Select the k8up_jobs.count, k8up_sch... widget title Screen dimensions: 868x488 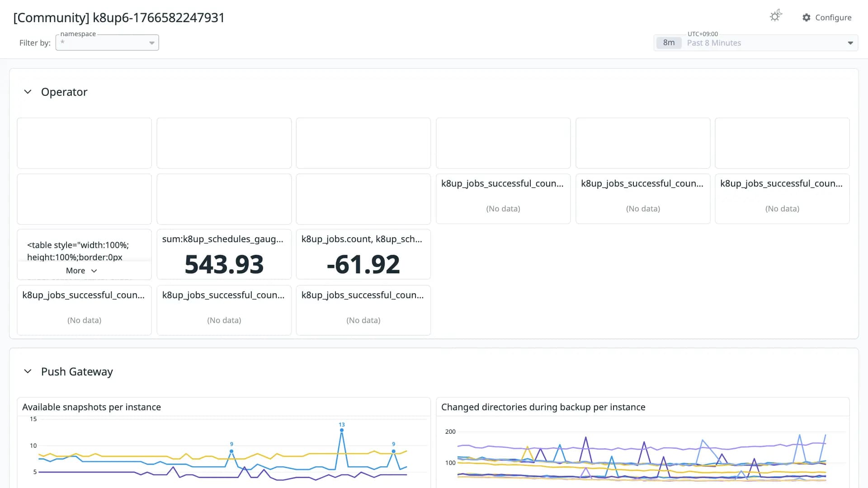coord(362,239)
